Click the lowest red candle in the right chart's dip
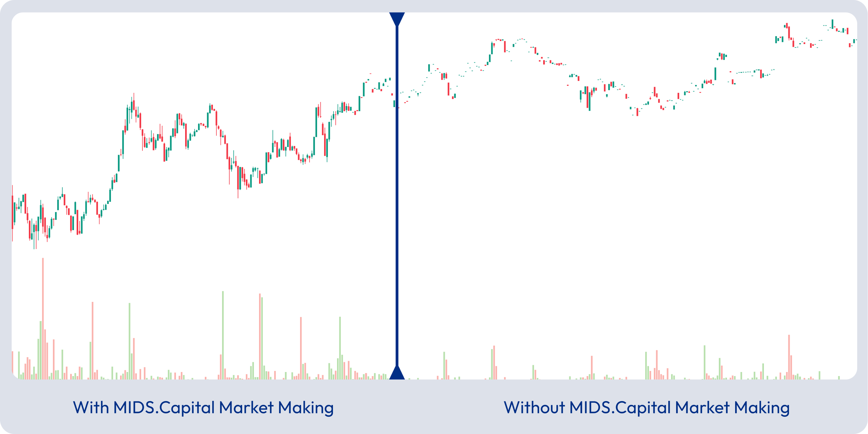The width and height of the screenshot is (868, 434). (x=637, y=112)
